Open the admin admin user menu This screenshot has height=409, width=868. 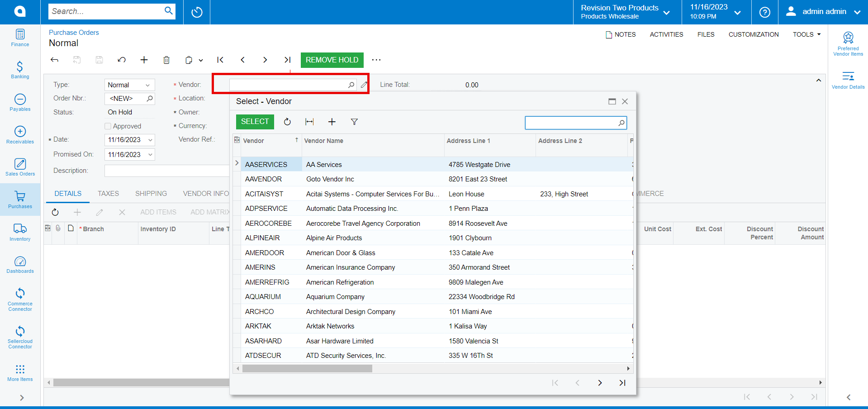(823, 12)
